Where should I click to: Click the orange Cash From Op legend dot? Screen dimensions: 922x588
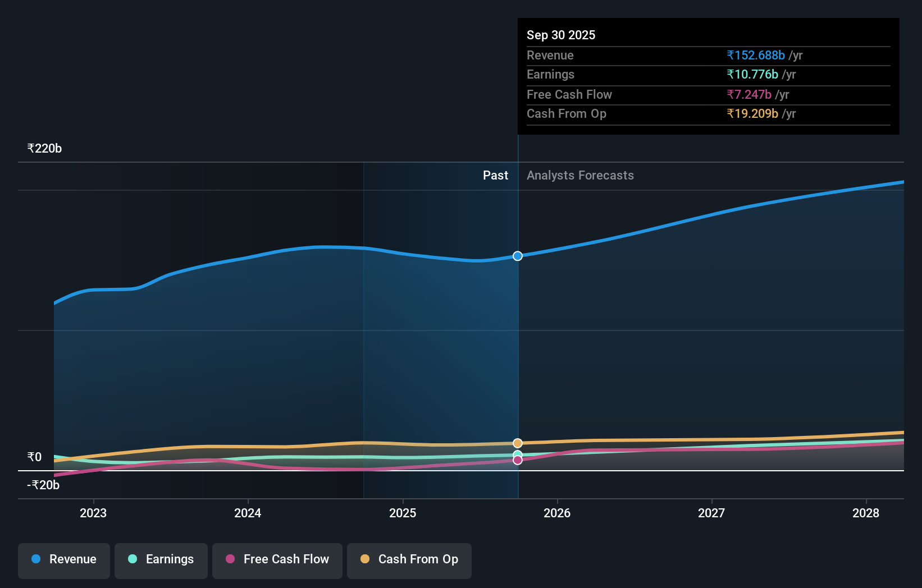coord(366,559)
